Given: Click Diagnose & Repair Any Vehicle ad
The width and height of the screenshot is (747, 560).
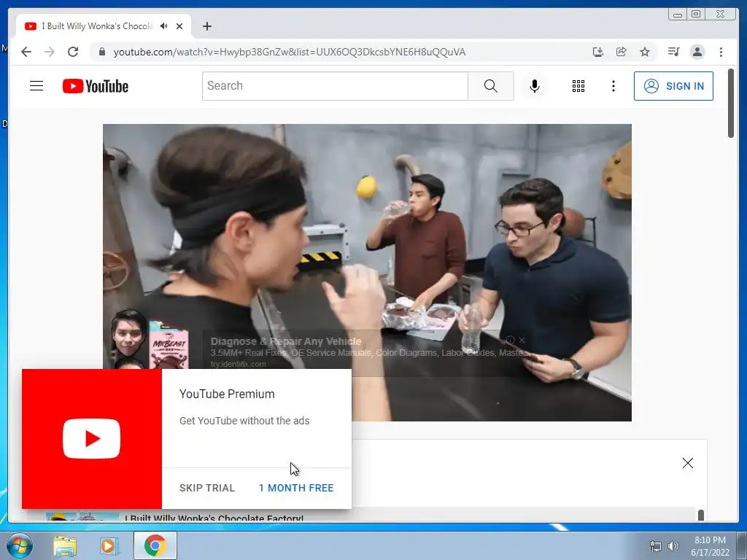Looking at the screenshot, I should pyautogui.click(x=286, y=341).
